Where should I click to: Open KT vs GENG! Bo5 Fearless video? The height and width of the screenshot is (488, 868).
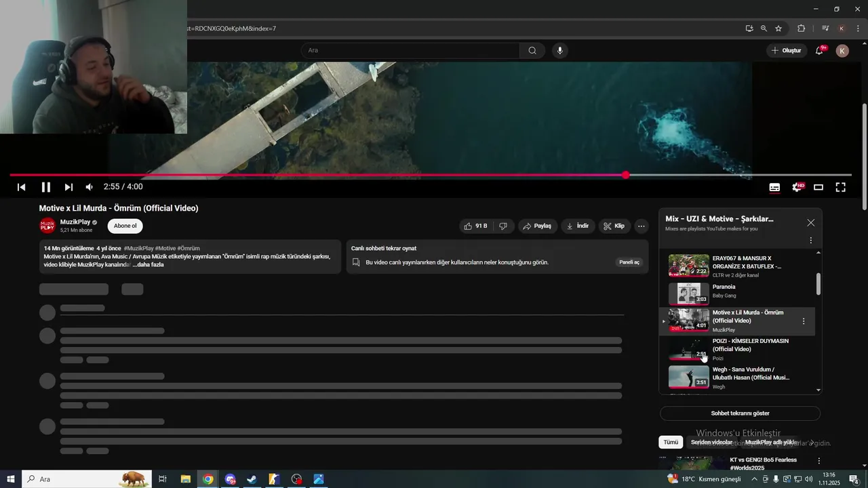click(763, 464)
